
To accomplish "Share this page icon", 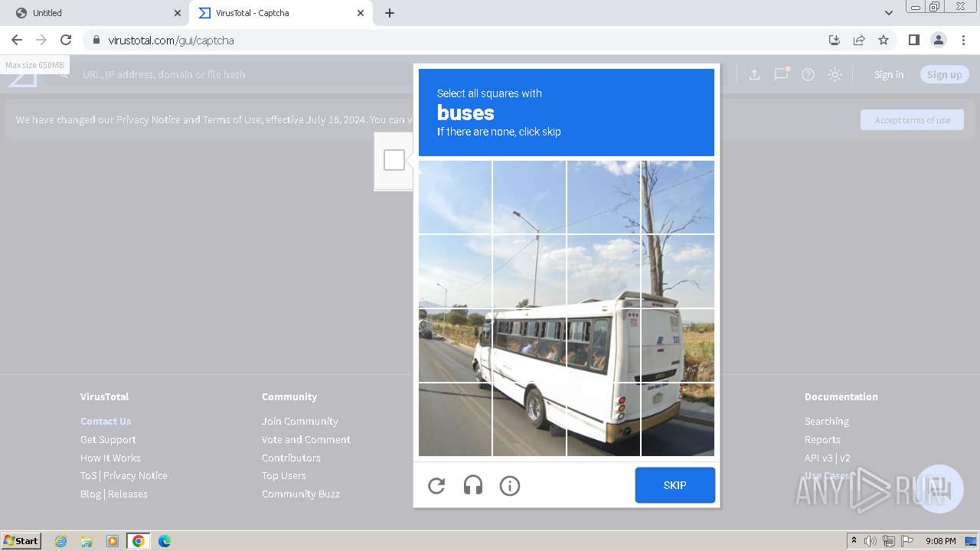I will [859, 40].
